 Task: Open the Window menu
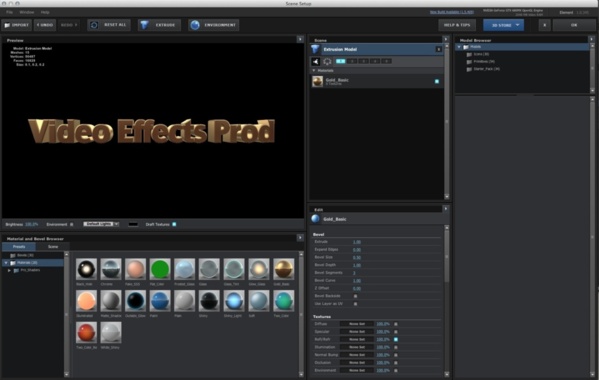(x=27, y=12)
